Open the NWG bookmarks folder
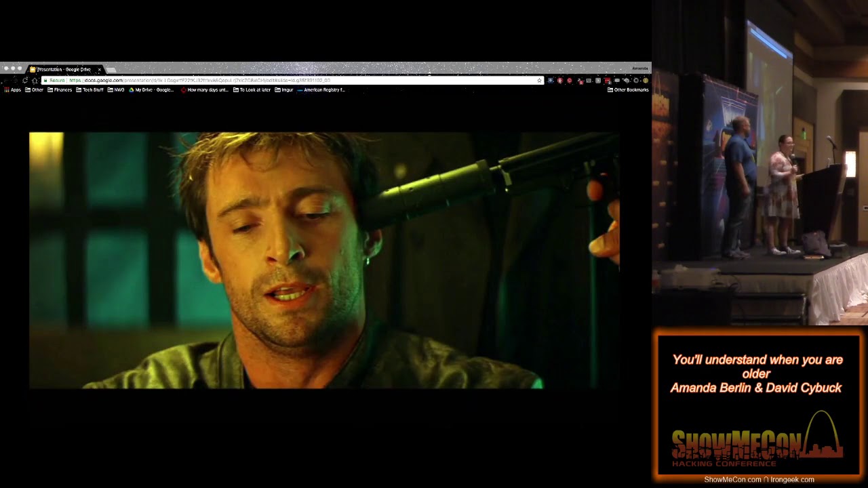 (x=116, y=89)
